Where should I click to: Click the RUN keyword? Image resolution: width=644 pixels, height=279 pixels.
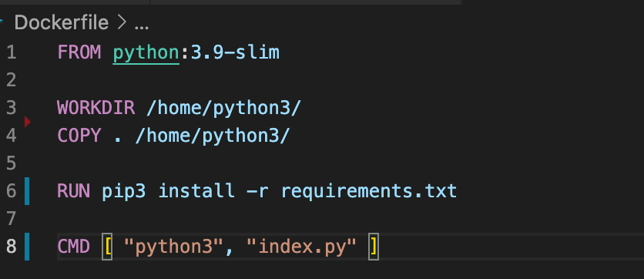click(x=74, y=190)
